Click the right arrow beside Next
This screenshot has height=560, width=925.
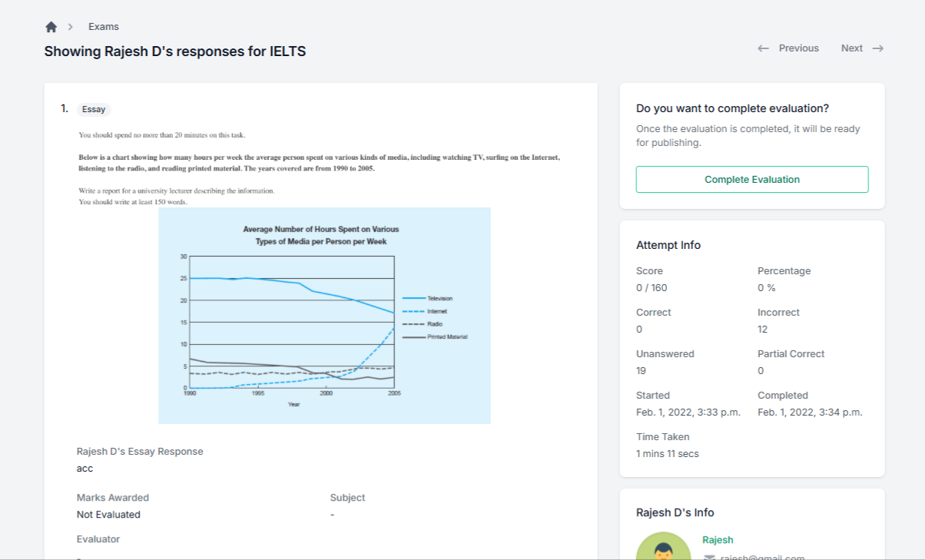877,48
